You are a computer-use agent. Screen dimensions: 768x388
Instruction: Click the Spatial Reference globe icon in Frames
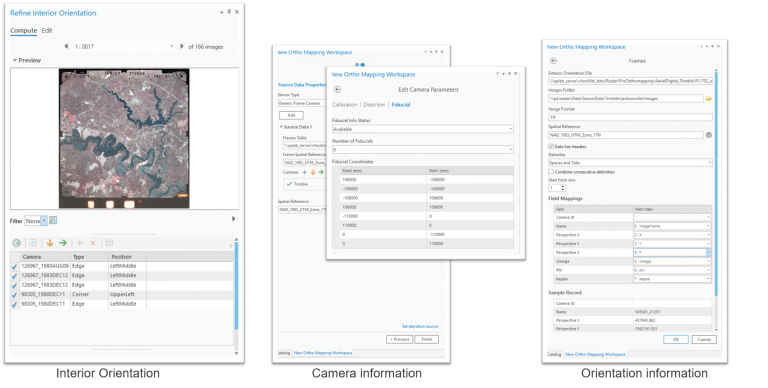pyautogui.click(x=709, y=135)
